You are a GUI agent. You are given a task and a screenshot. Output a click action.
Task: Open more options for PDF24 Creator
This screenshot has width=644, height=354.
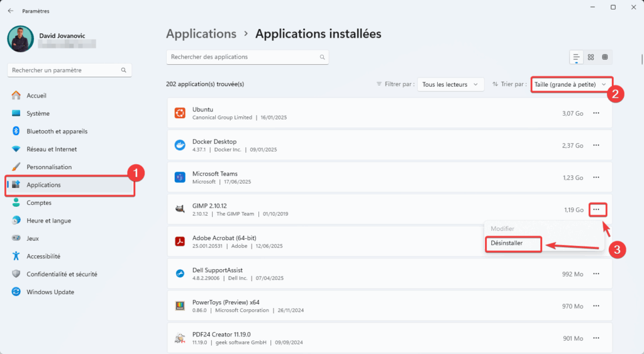[596, 338]
